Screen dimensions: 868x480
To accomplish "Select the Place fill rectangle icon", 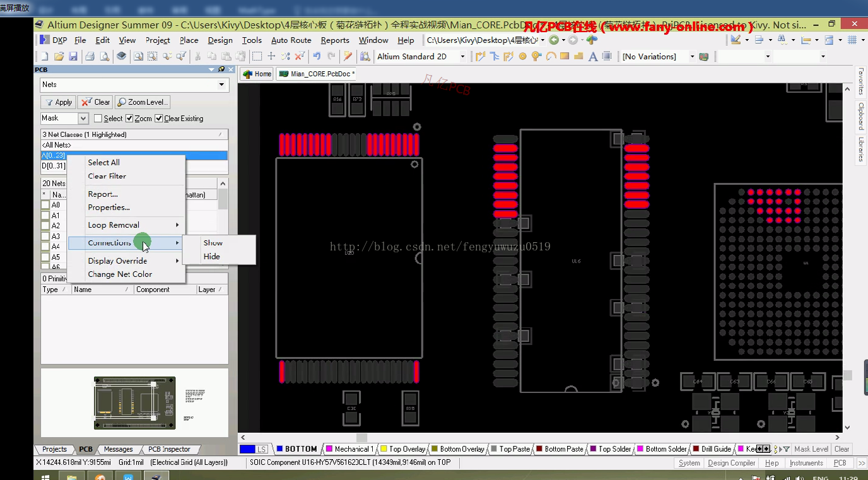I will (x=565, y=56).
